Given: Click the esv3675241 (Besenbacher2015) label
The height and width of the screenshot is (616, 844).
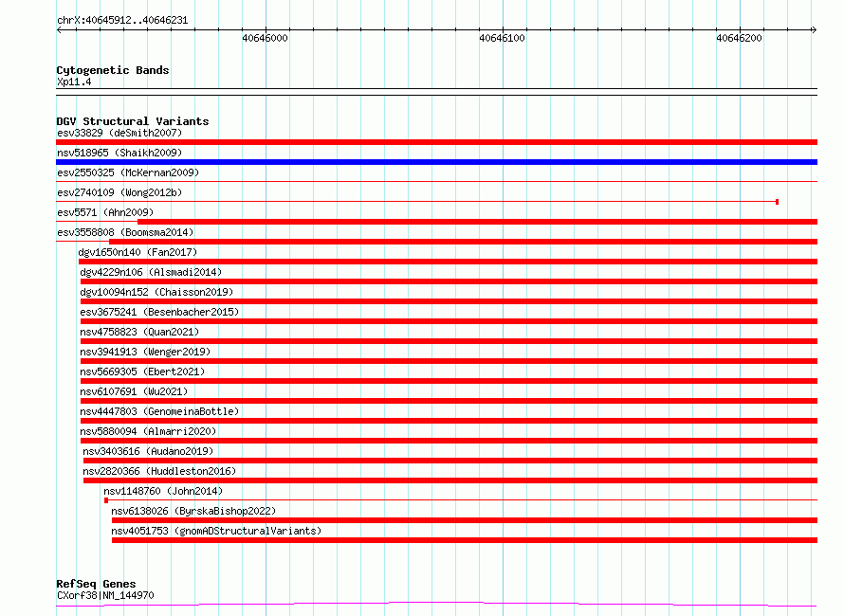Looking at the screenshot, I should tap(159, 312).
